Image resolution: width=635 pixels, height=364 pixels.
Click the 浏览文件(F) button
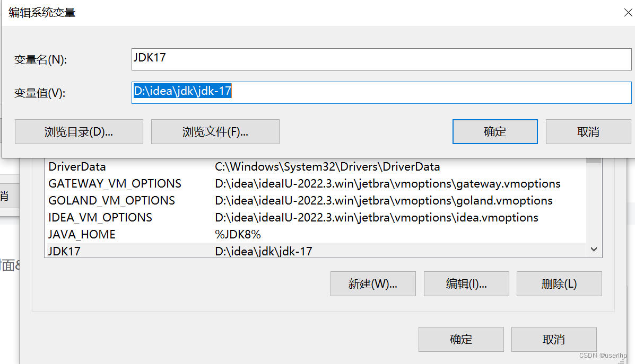click(x=215, y=131)
